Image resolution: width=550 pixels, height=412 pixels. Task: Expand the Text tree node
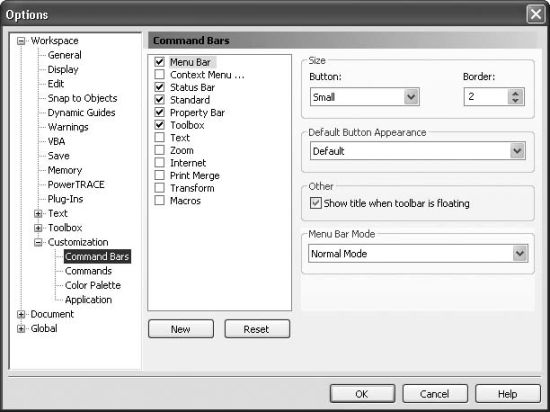(x=38, y=214)
